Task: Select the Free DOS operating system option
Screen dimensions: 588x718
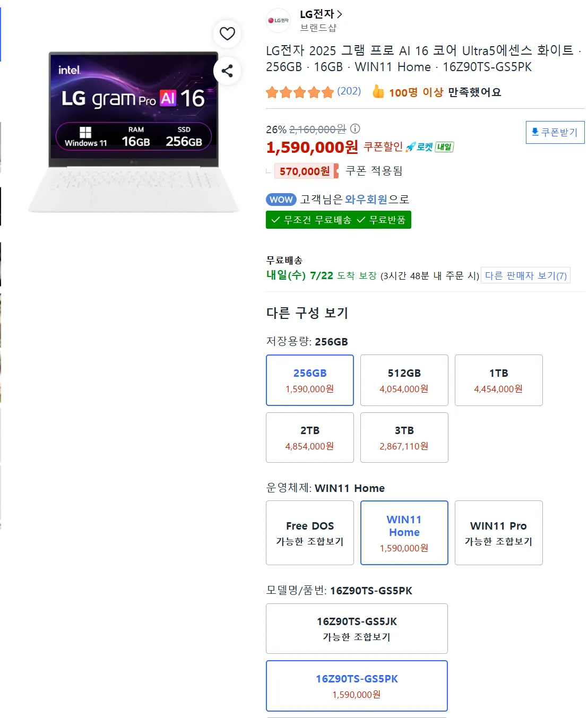Action: tap(310, 533)
